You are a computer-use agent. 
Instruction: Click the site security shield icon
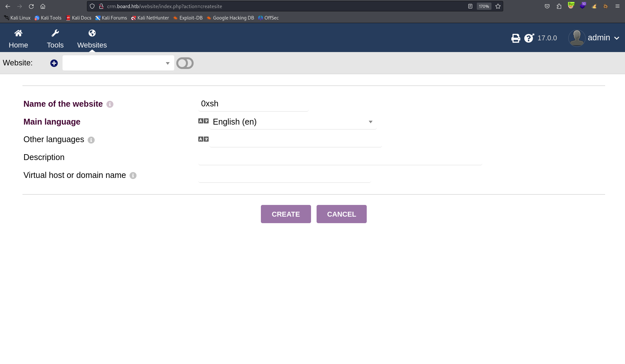(x=92, y=6)
